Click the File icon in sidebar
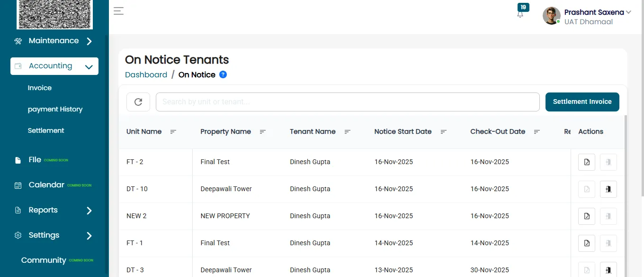Viewport: 644px width, 277px height. (18, 160)
